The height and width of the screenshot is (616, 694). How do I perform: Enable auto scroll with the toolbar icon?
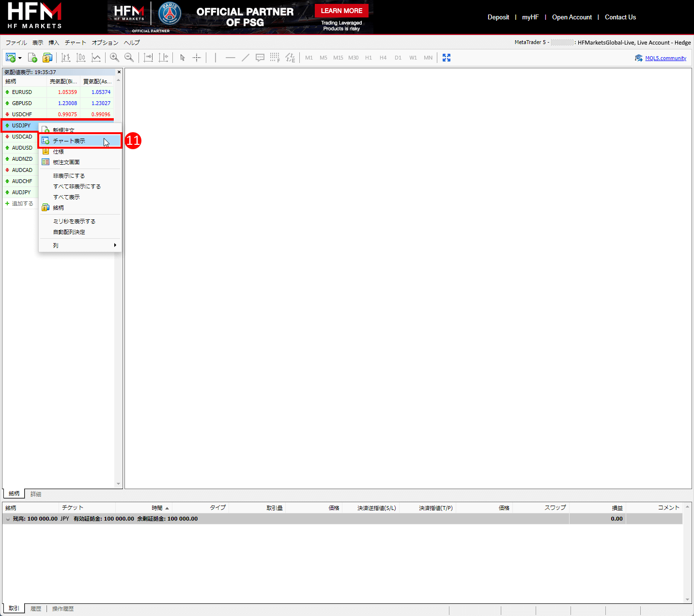148,58
